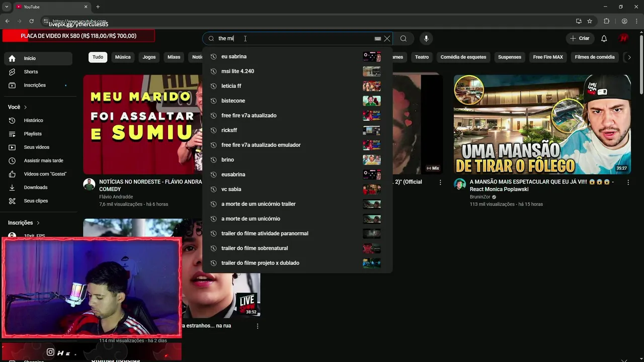Open notifications bell
Screen dimensions: 644x362
point(604,38)
